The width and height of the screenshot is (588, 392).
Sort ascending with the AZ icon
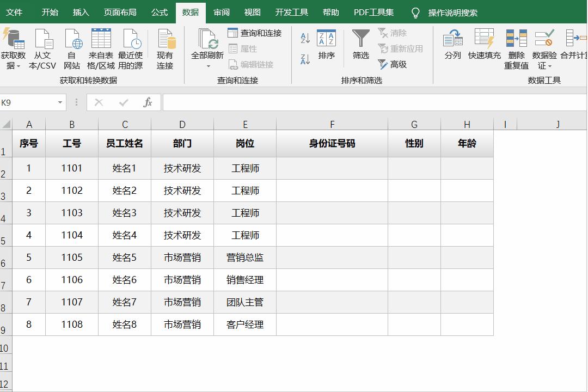(x=304, y=37)
